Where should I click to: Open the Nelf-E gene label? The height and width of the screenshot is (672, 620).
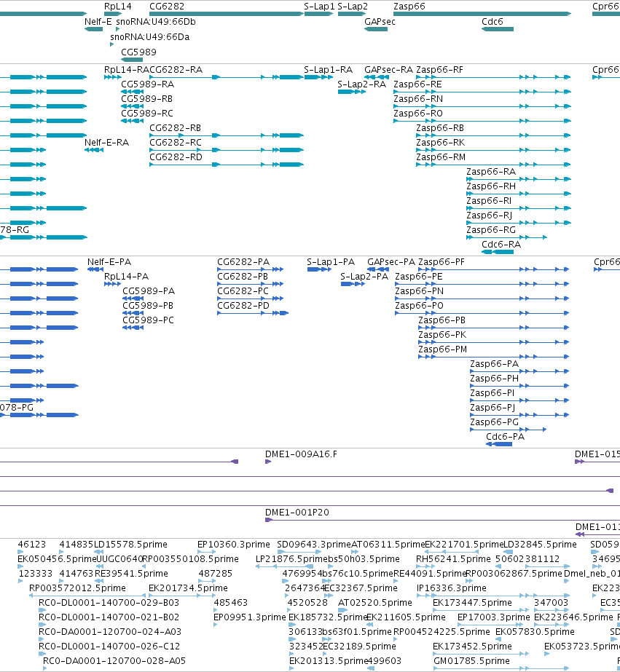98,22
